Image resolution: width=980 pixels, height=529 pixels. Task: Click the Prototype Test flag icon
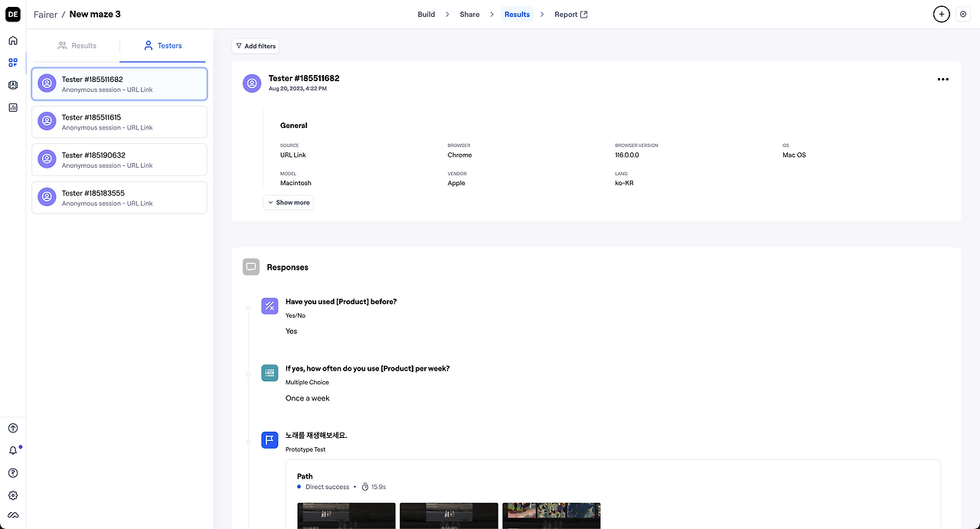click(269, 440)
